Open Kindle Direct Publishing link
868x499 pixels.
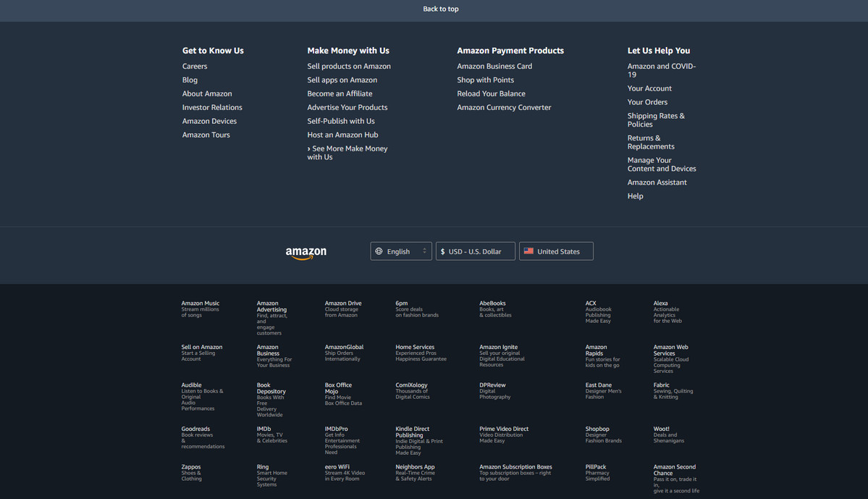tap(419, 441)
